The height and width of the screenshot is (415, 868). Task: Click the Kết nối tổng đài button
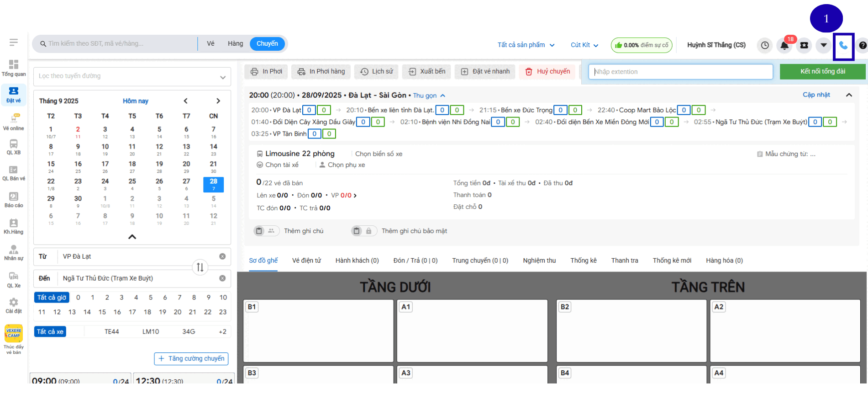[822, 72]
